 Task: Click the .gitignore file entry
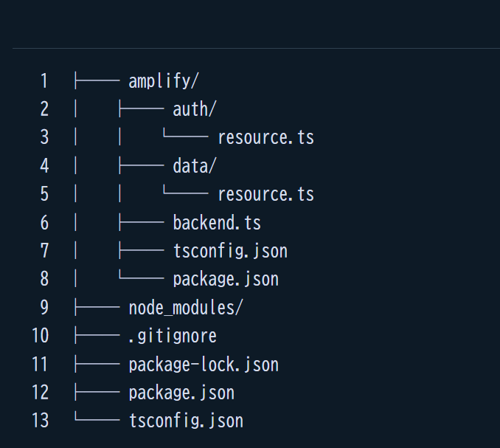pos(173,336)
